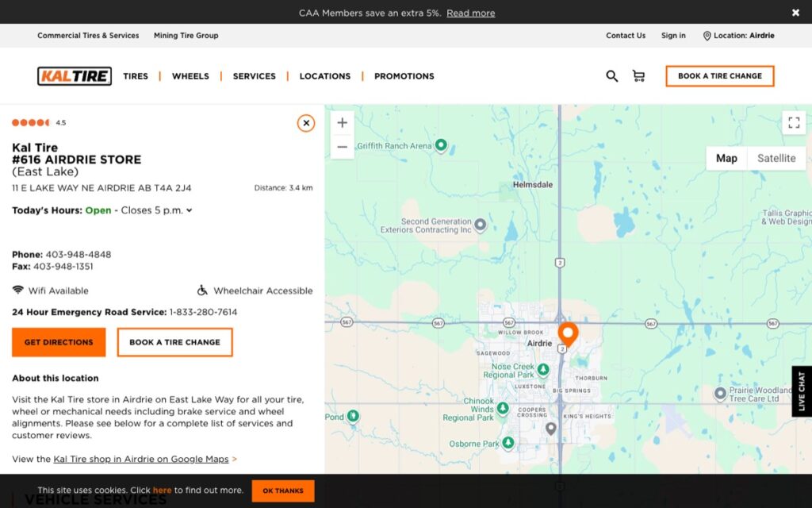Zoom out on the map
The width and height of the screenshot is (812, 508).
tap(343, 147)
